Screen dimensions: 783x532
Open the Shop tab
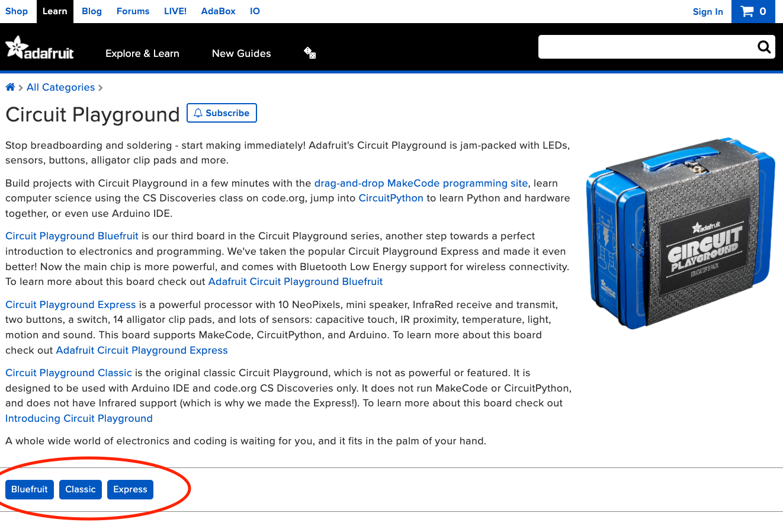tap(17, 11)
